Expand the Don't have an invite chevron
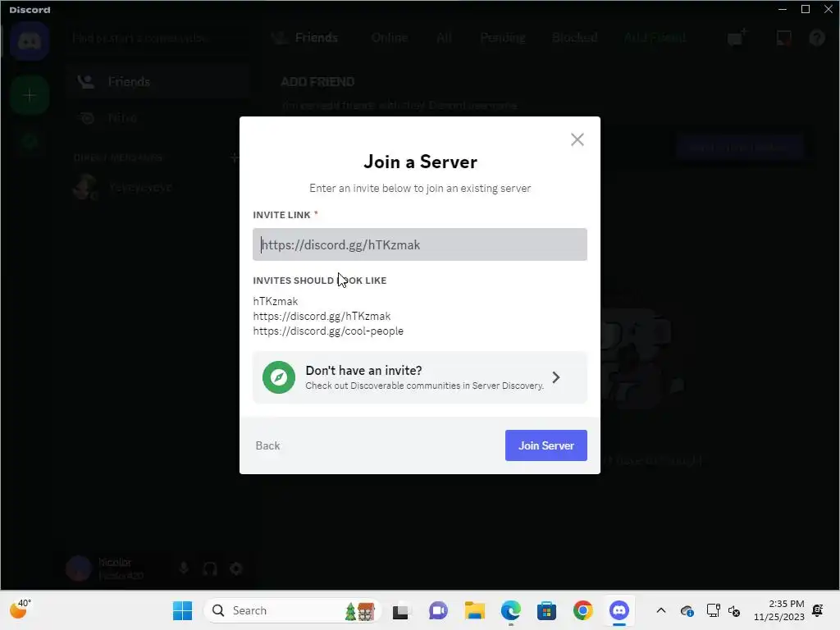Image resolution: width=840 pixels, height=630 pixels. (556, 377)
